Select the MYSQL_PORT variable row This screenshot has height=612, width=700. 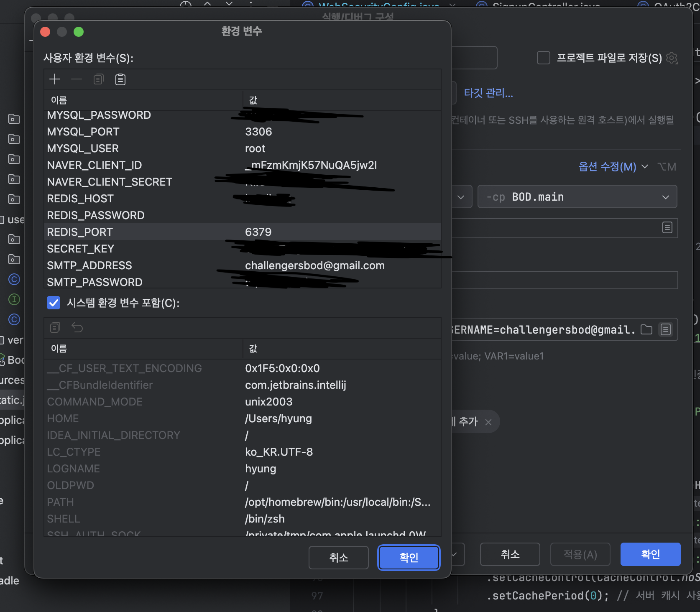243,132
